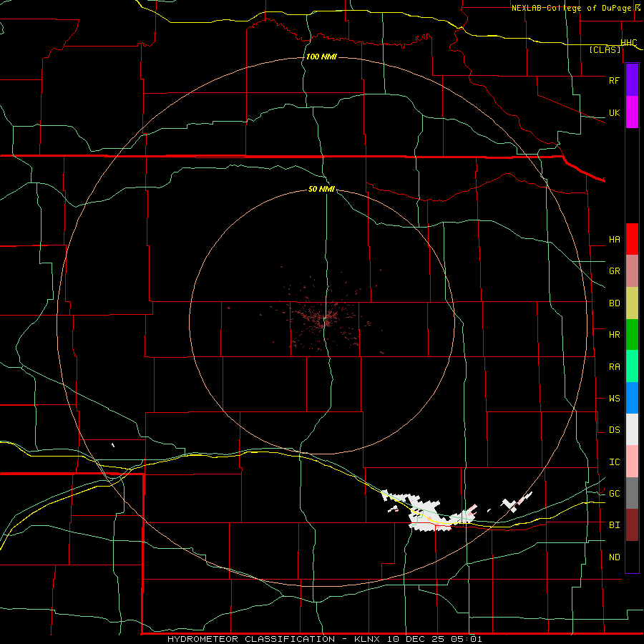Click the purple RF legend color block
This screenshot has height=644, width=644.
pyautogui.click(x=632, y=80)
